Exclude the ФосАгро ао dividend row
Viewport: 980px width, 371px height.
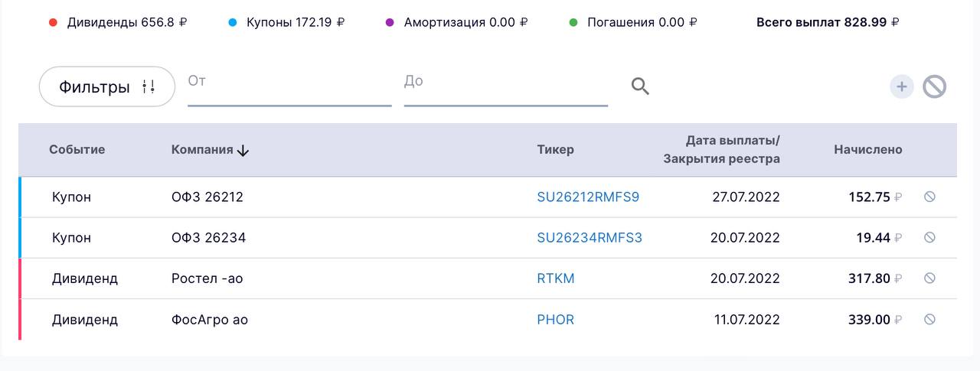pos(929,319)
